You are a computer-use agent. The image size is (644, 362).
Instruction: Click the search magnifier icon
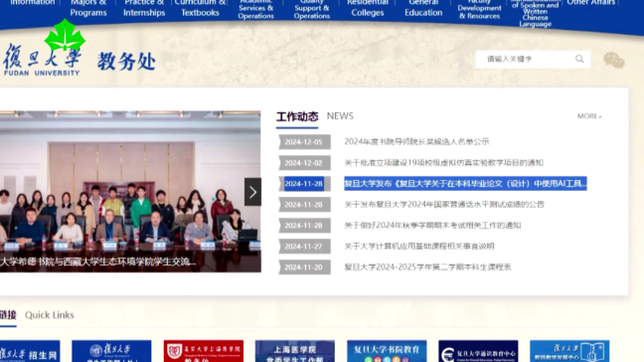(579, 59)
